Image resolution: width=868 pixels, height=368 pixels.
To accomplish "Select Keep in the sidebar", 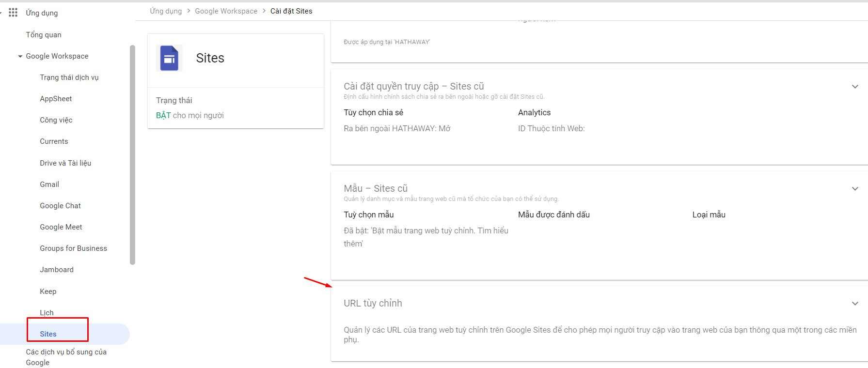I will pos(48,291).
